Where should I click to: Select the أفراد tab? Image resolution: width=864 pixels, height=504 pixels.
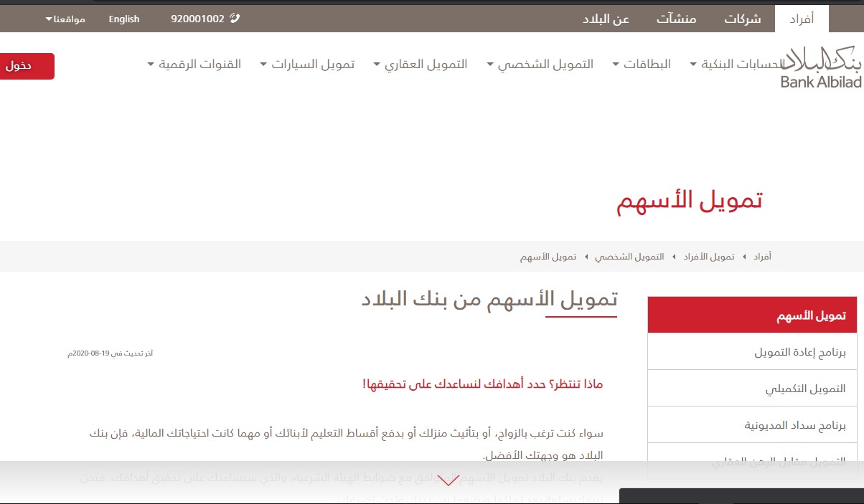point(802,19)
